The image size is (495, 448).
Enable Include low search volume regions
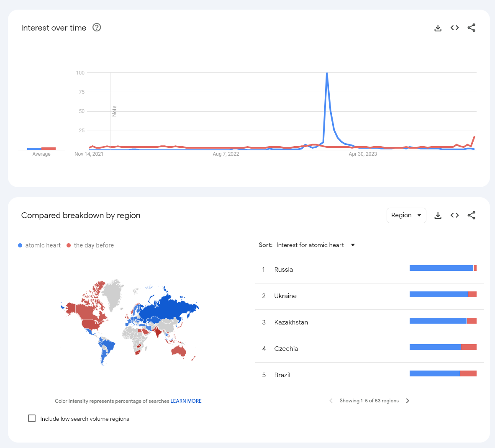(32, 418)
